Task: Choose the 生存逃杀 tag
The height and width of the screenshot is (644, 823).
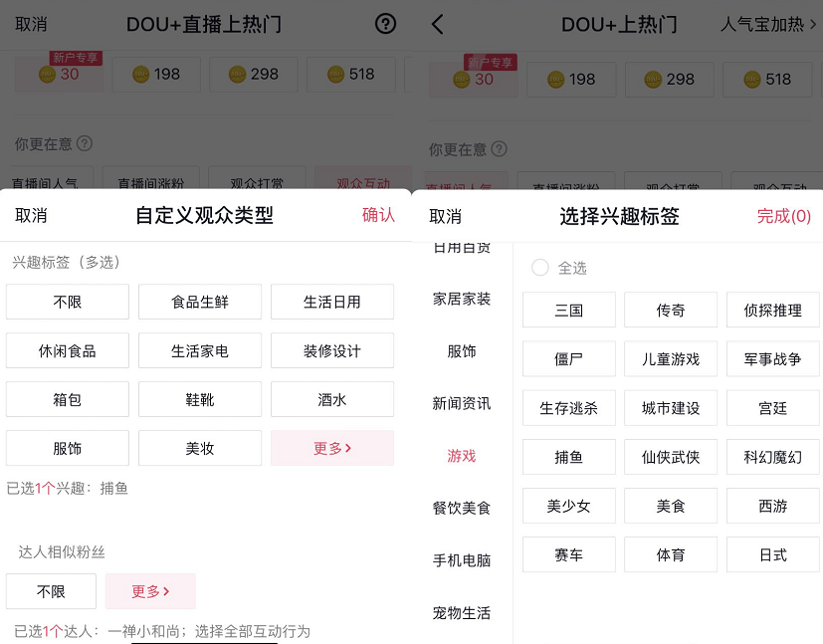Action: [569, 408]
